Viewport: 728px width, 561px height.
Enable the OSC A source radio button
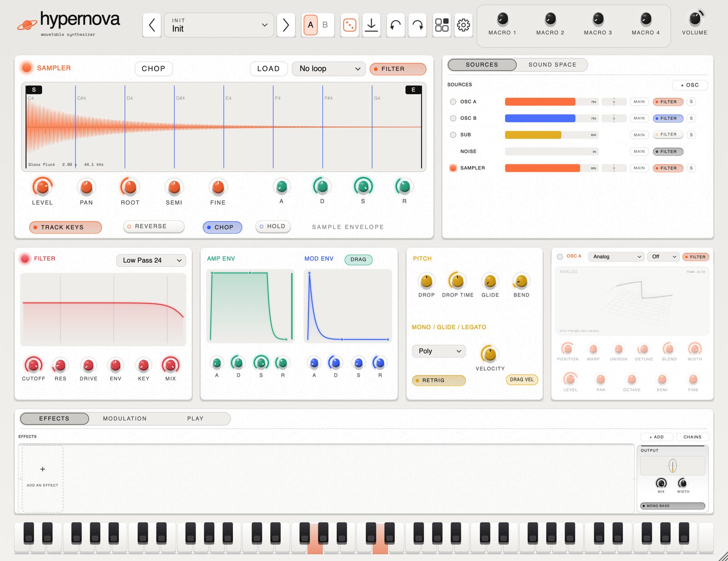453,102
